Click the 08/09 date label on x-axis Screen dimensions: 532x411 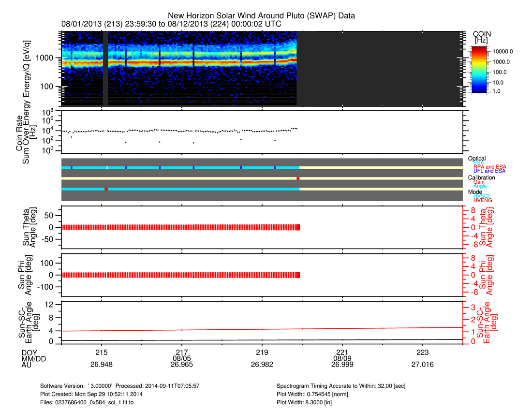pyautogui.click(x=342, y=358)
